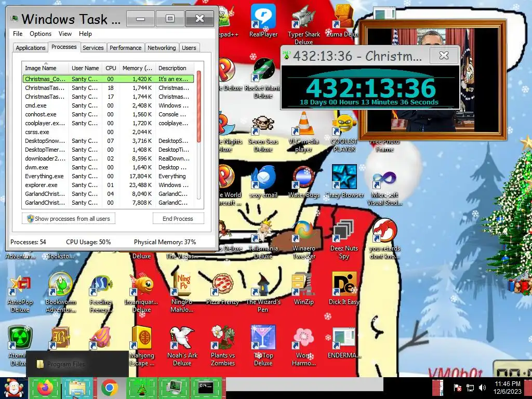Open Bookworm Adventures desktop icon
Screen dimensions: 532x399
tap(60, 292)
